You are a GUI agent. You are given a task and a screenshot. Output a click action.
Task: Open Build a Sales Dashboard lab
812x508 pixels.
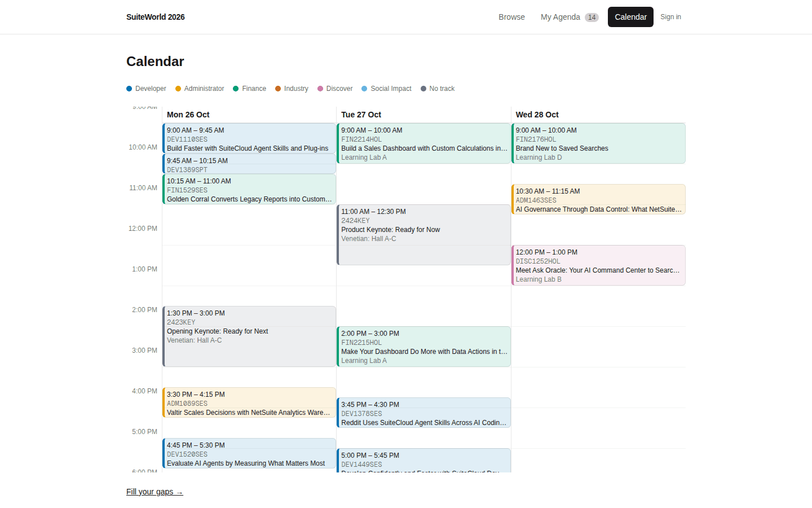coord(423,143)
